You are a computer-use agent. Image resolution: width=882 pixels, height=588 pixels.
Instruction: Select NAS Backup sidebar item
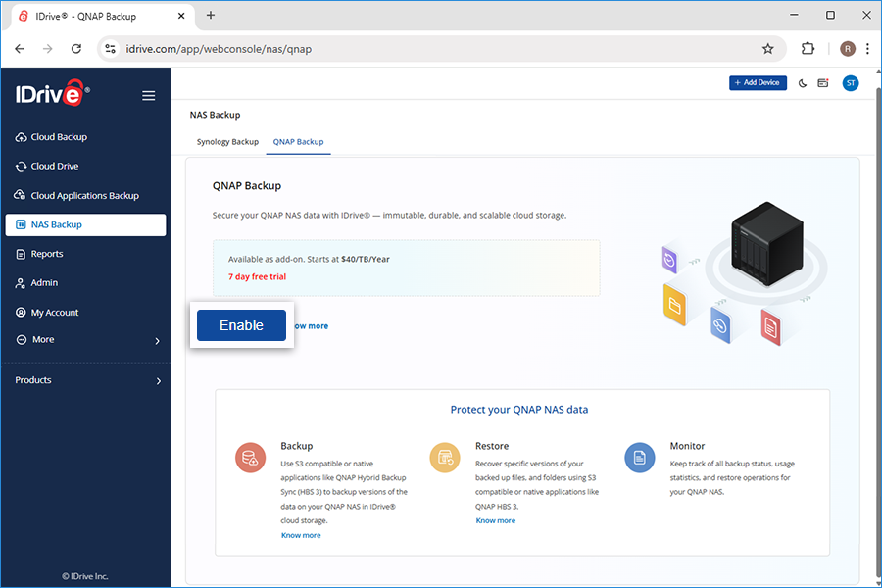pyautogui.click(x=85, y=224)
